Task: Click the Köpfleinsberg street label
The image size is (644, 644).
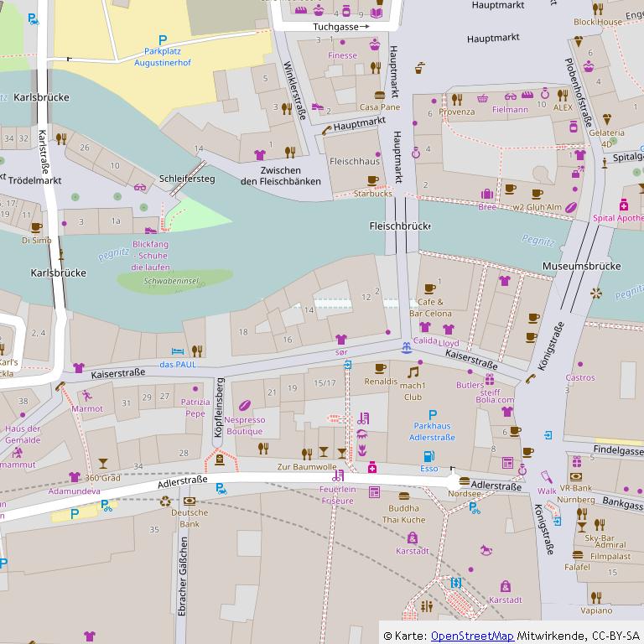Action: [219, 408]
